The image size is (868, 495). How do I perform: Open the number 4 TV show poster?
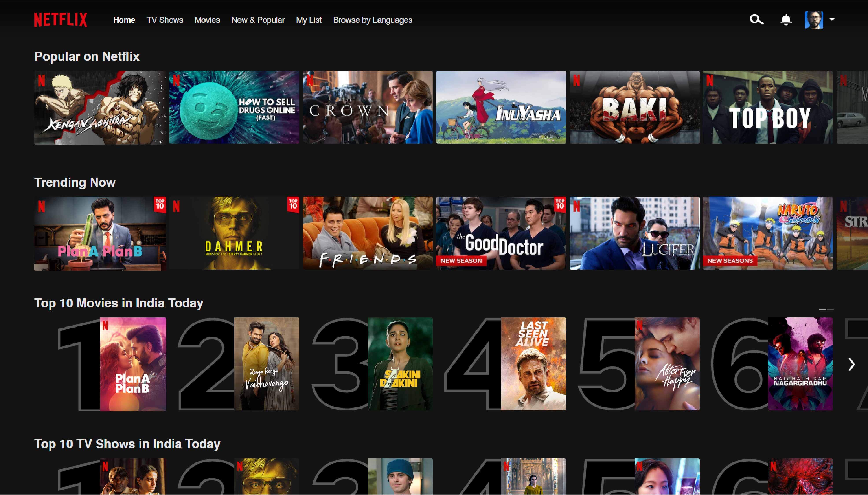click(533, 476)
